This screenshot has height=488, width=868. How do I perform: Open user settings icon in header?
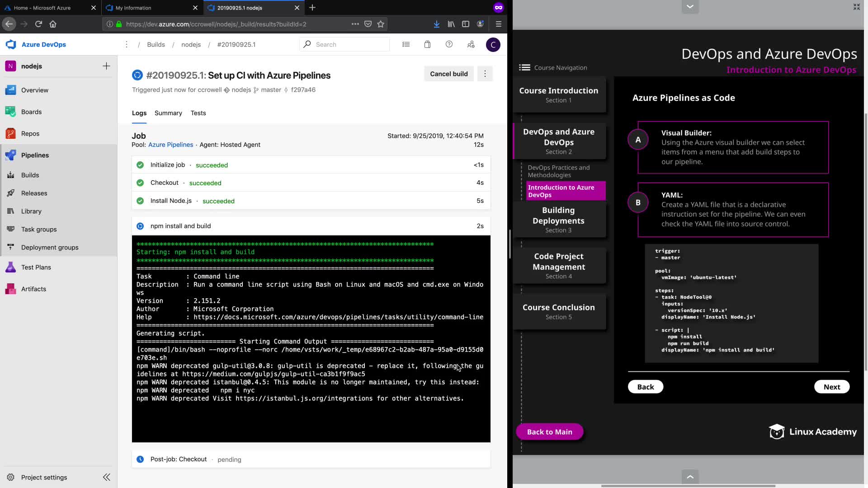(x=471, y=44)
